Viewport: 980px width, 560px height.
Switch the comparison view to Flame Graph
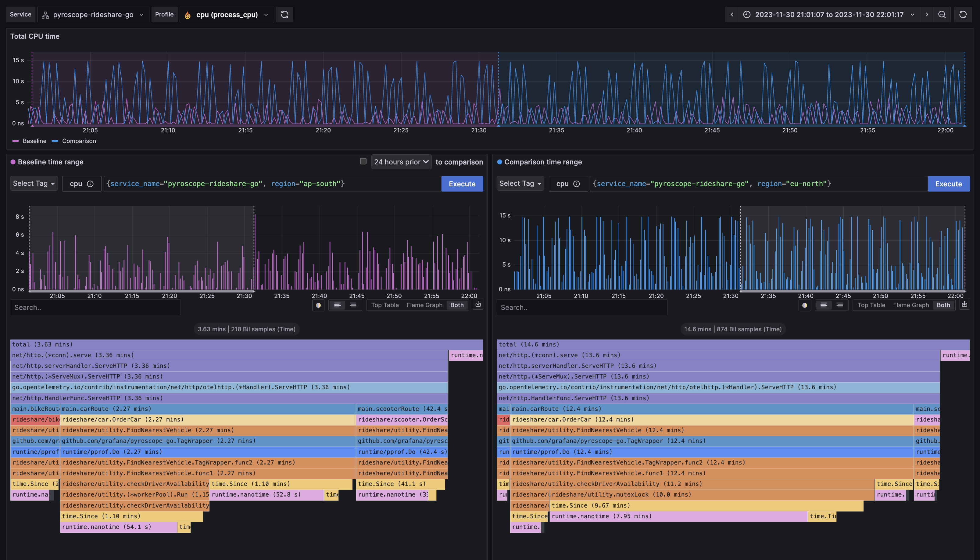(x=910, y=305)
